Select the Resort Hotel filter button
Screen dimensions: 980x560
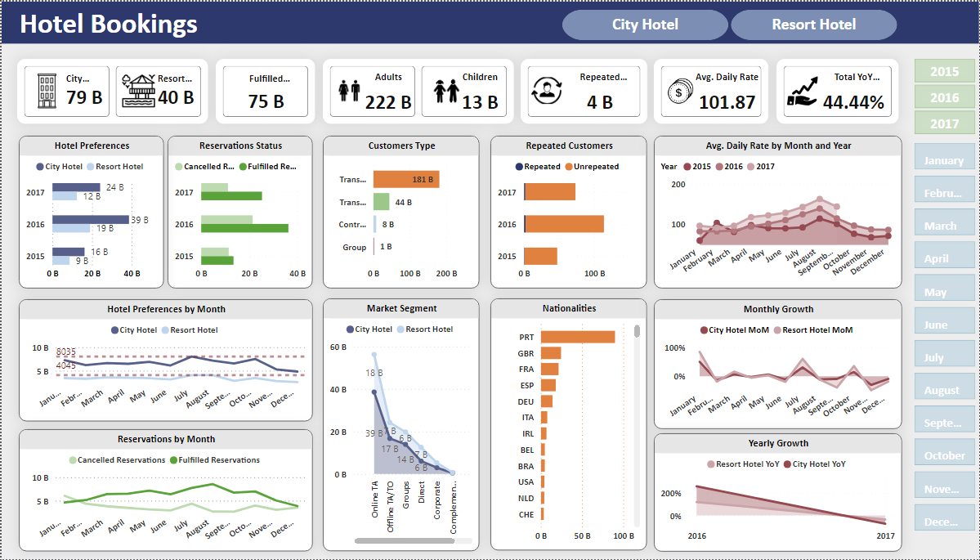tap(814, 25)
